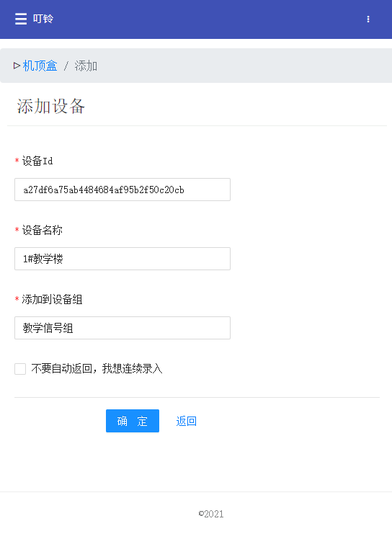Go to the 机顶盒 breadcrumb link
This screenshot has height=534, width=392.
tap(40, 66)
